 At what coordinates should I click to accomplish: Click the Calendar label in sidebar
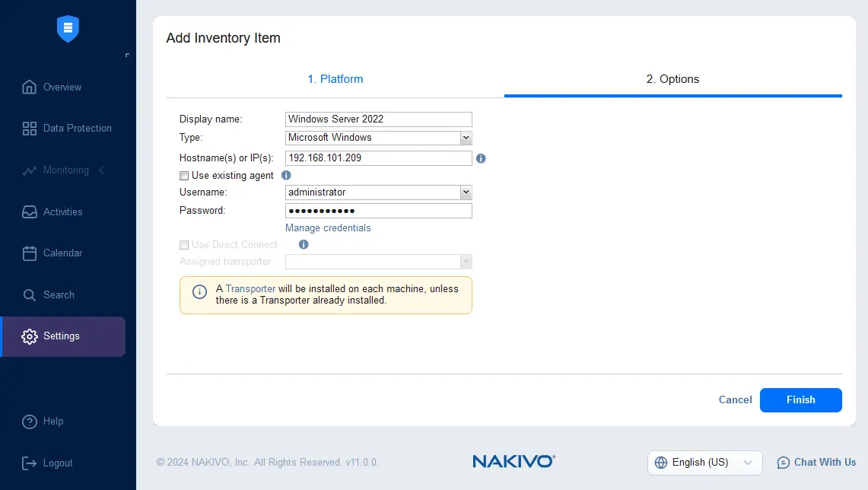point(62,253)
